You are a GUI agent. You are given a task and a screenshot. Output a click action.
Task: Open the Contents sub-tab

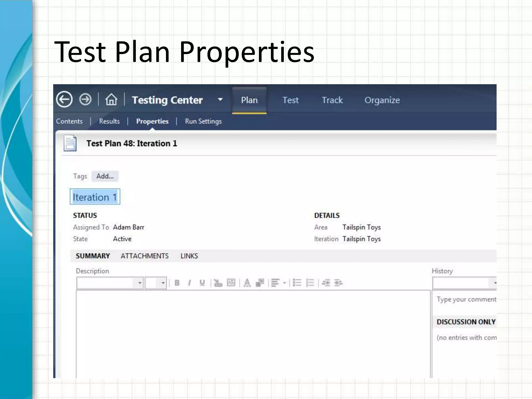click(x=69, y=121)
